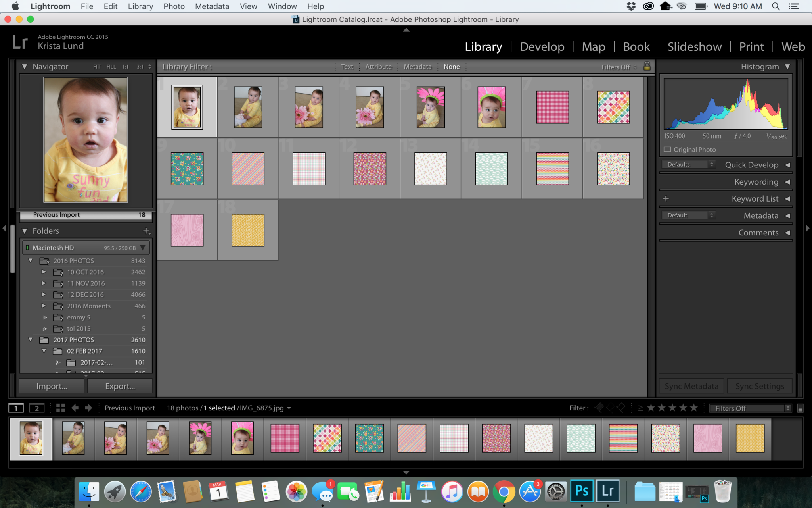Collapse the Folders panel triangle
Screen dimensions: 812x508
25,231
